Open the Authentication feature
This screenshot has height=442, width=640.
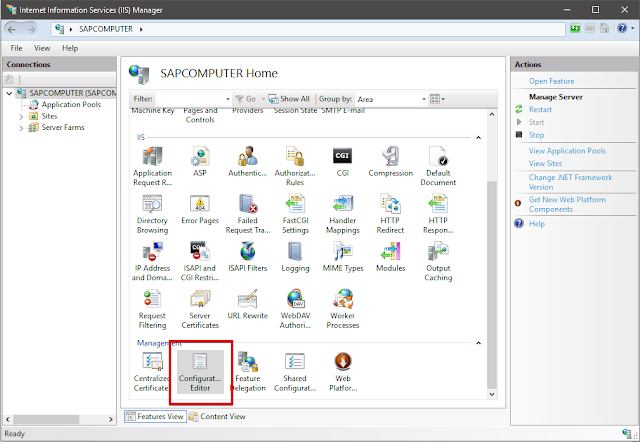(x=247, y=162)
